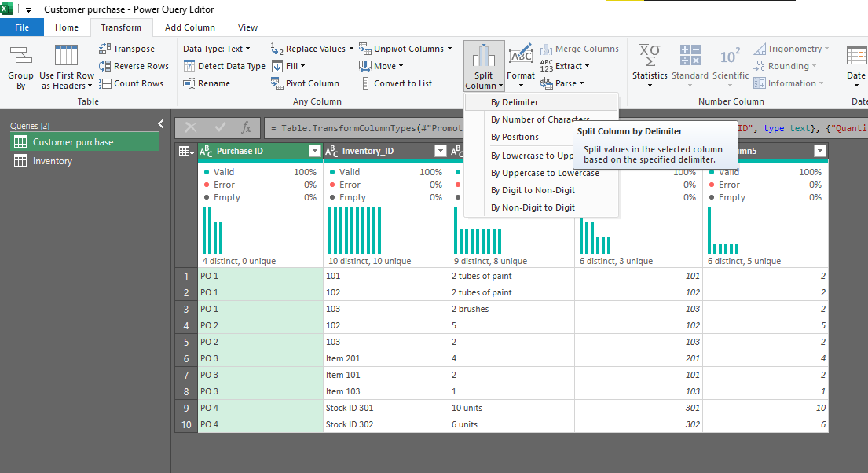868x473 pixels.
Task: Click the table corner menu icon
Action: point(186,151)
